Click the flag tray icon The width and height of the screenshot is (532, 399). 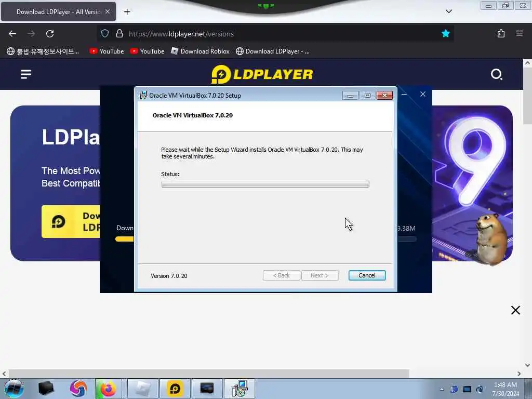coord(454,389)
